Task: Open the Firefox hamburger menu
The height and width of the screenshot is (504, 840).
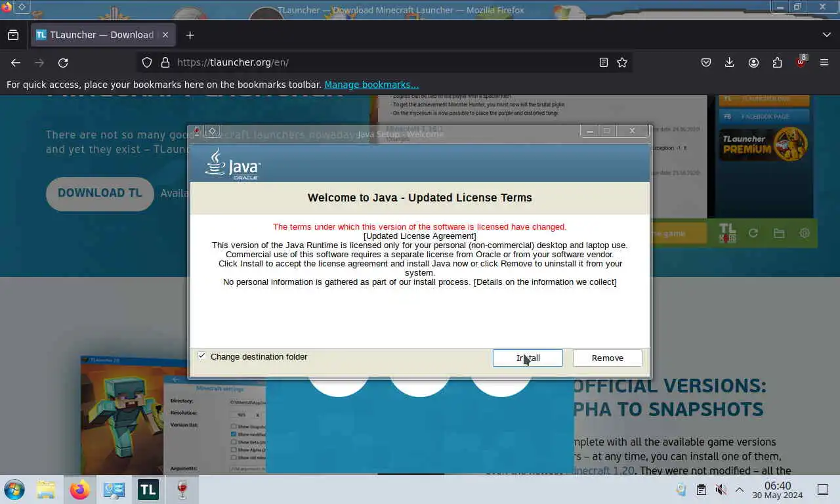Action: tap(824, 62)
